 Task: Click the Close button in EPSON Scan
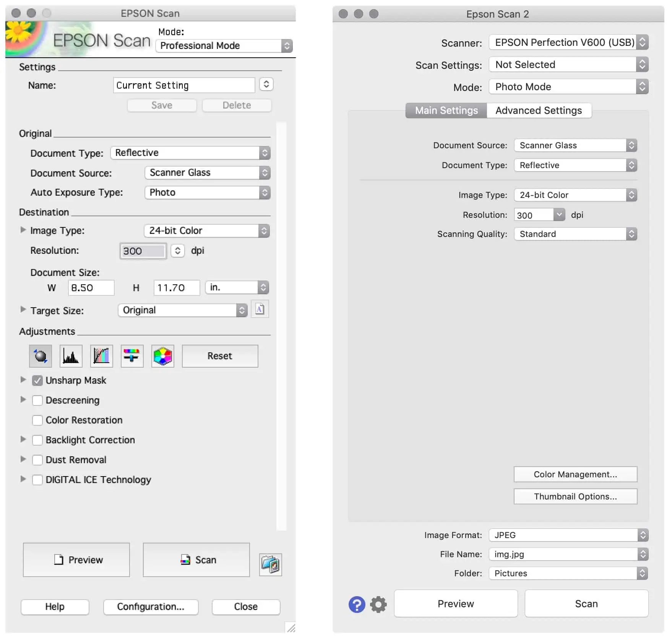point(246,607)
